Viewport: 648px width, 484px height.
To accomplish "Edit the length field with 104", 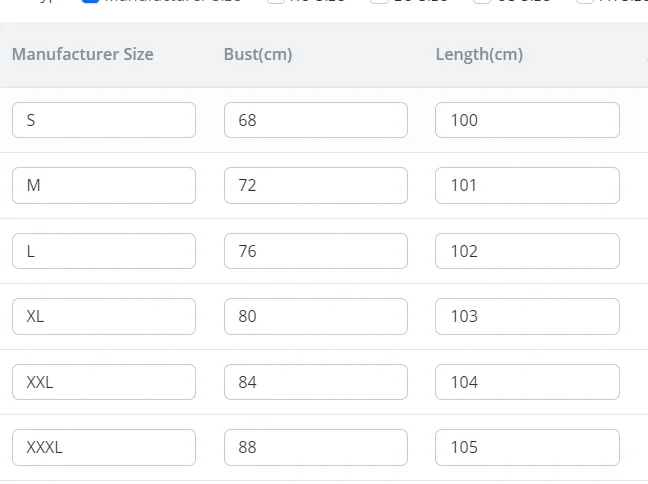I will 527,382.
